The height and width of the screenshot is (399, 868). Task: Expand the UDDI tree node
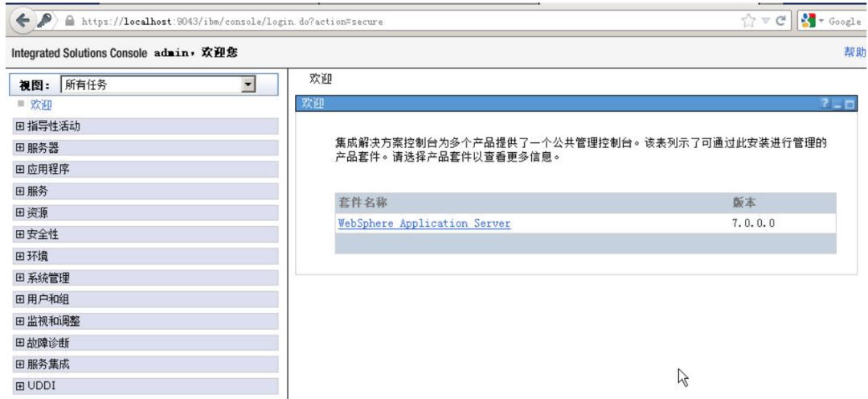tap(20, 386)
